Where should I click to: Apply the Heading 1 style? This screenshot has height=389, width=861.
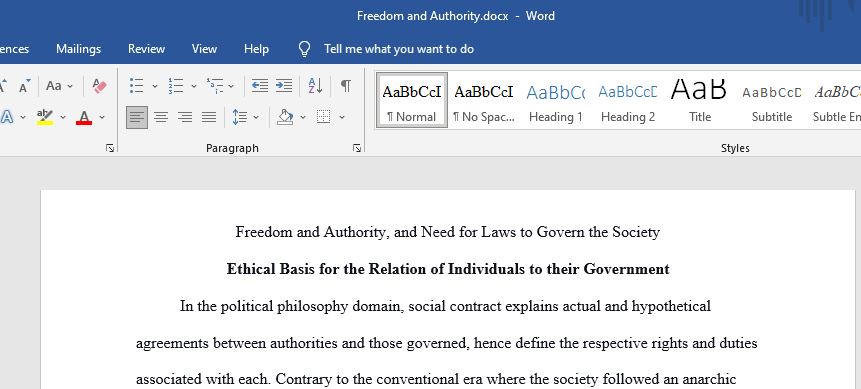(x=556, y=101)
